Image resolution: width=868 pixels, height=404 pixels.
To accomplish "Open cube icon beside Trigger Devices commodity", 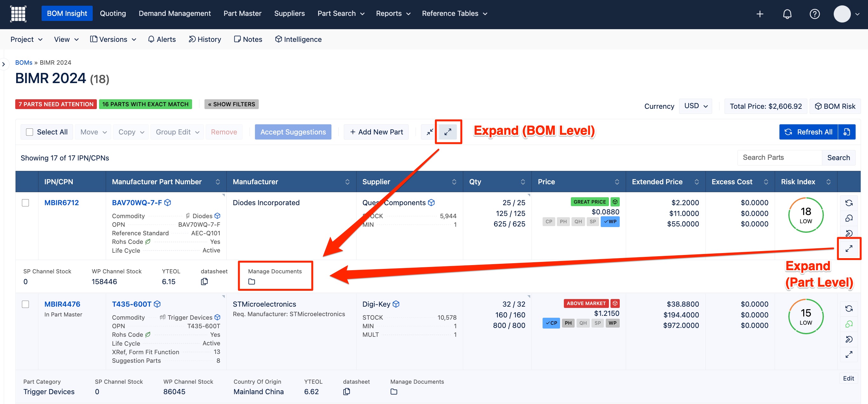I will click(217, 317).
